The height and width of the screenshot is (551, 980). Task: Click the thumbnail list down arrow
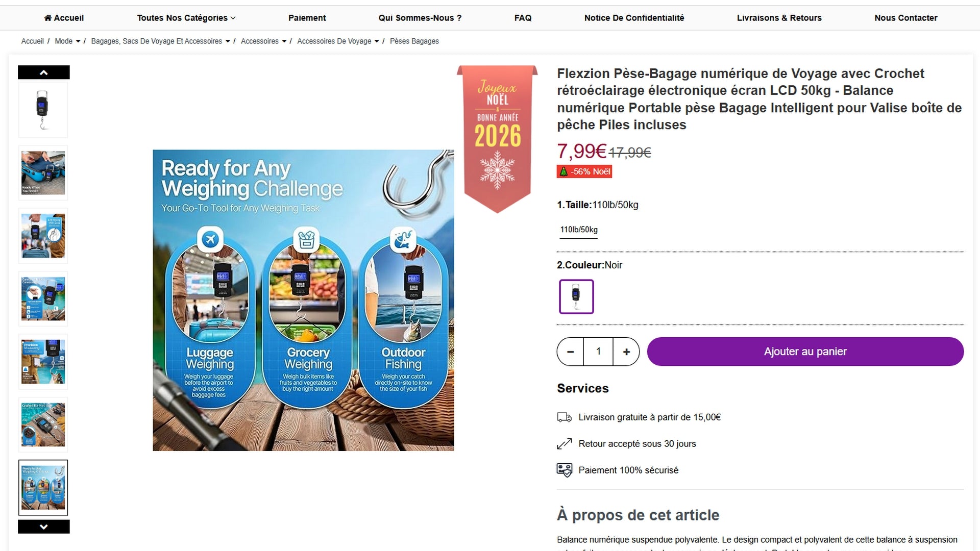coord(43,527)
